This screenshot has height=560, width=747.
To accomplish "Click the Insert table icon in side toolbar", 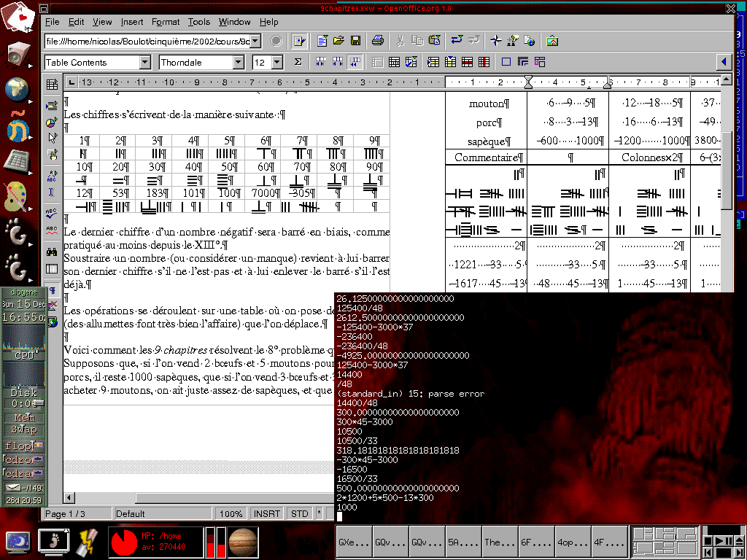I will pos(52,85).
